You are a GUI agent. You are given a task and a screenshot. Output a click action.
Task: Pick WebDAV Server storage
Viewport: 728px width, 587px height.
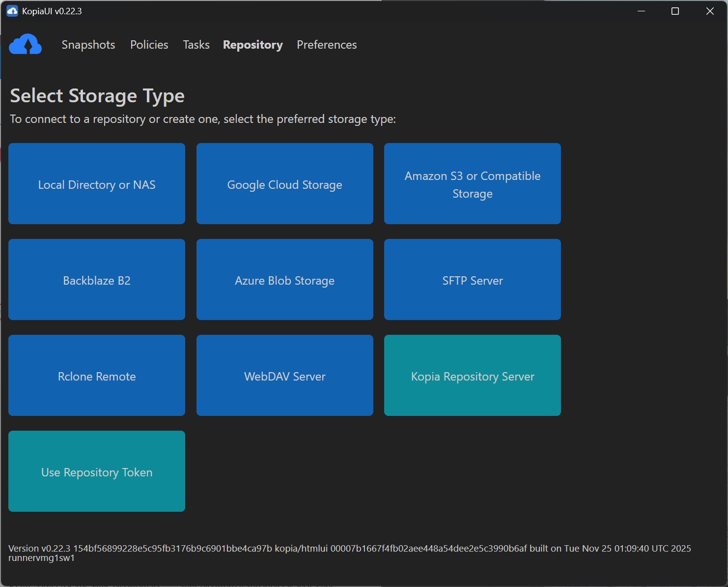(285, 376)
